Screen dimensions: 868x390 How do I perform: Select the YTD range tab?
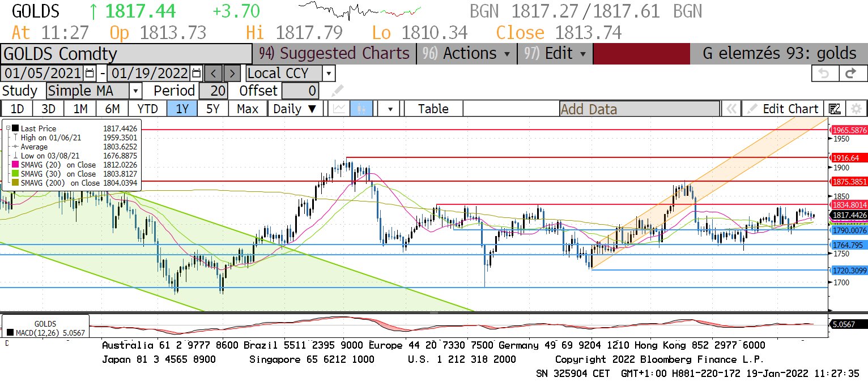tap(147, 109)
